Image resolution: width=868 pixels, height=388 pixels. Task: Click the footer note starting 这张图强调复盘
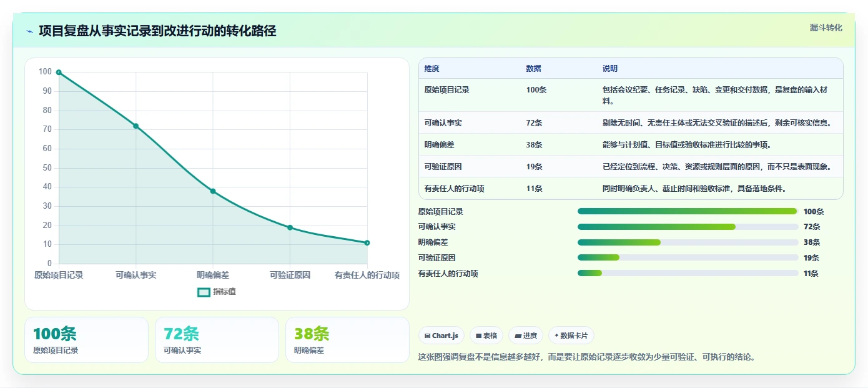588,357
